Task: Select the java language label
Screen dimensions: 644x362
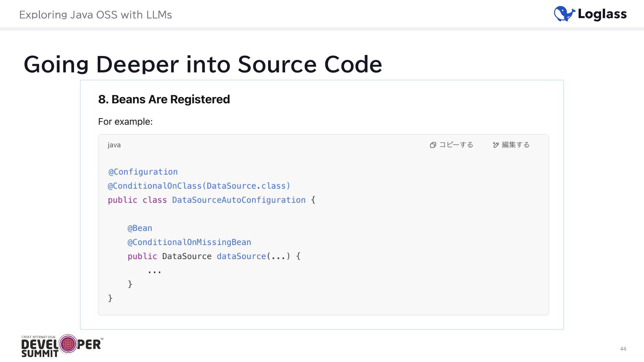Action: point(114,145)
